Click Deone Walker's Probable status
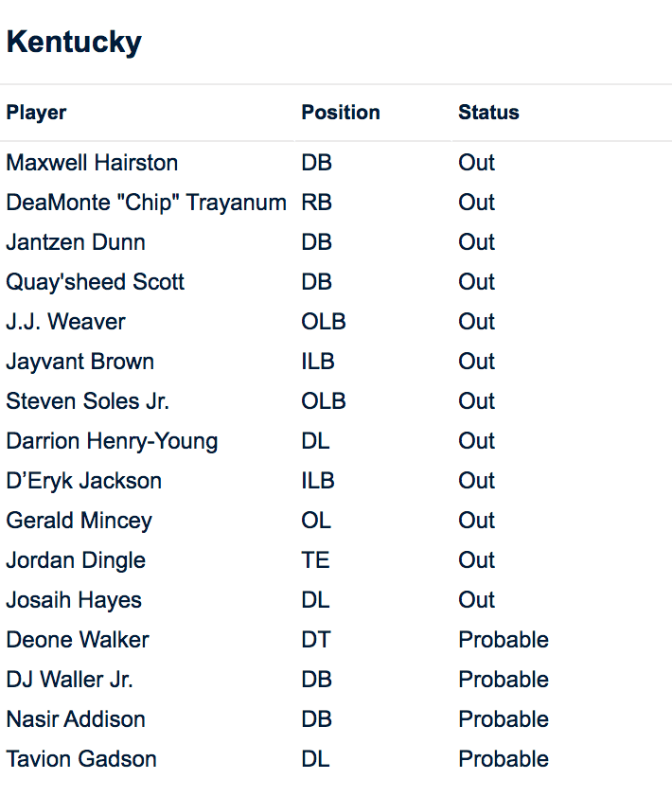672x797 pixels. pyautogui.click(x=504, y=640)
